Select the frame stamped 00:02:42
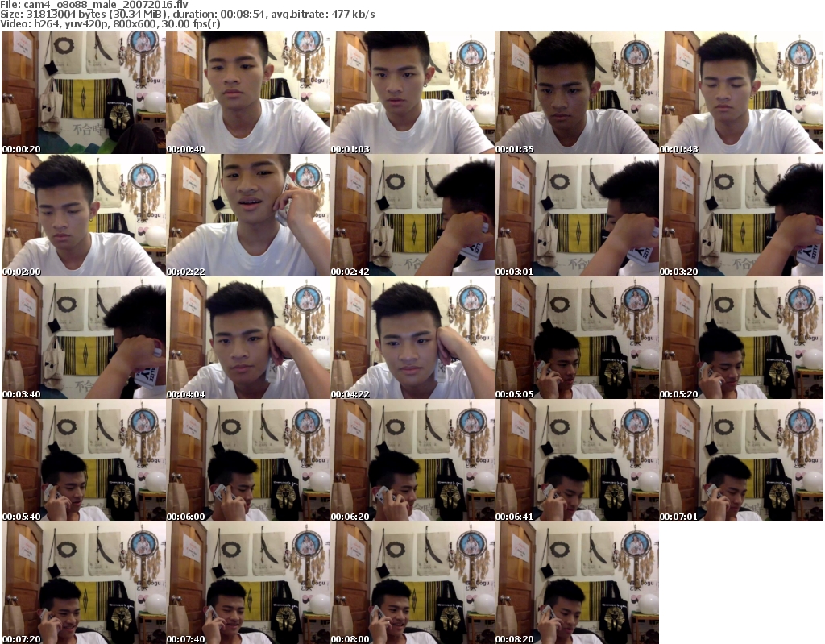Viewport: 825px width, 644px height. pyautogui.click(x=412, y=215)
